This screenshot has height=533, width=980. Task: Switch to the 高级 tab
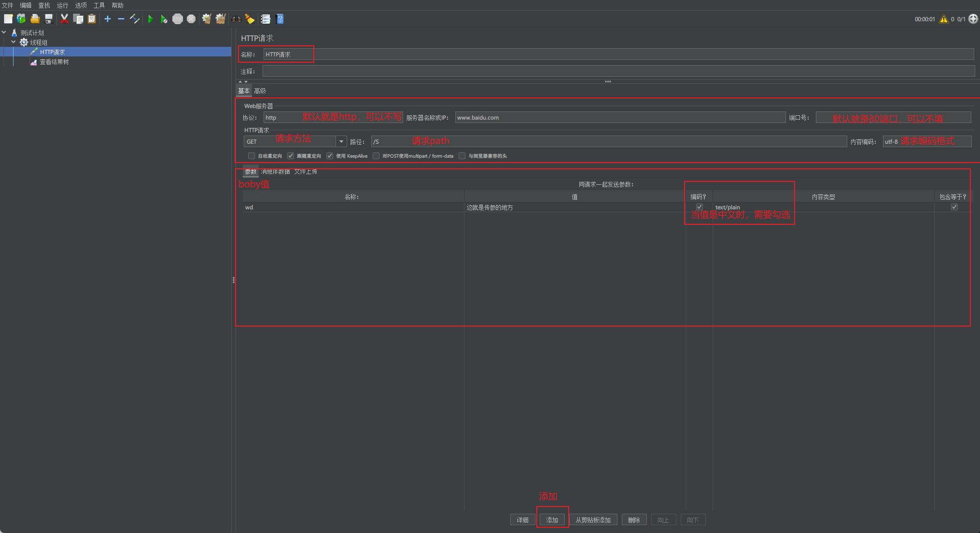260,91
